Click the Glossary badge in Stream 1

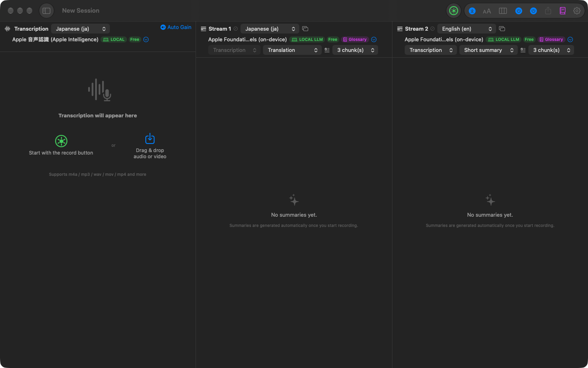(x=355, y=40)
